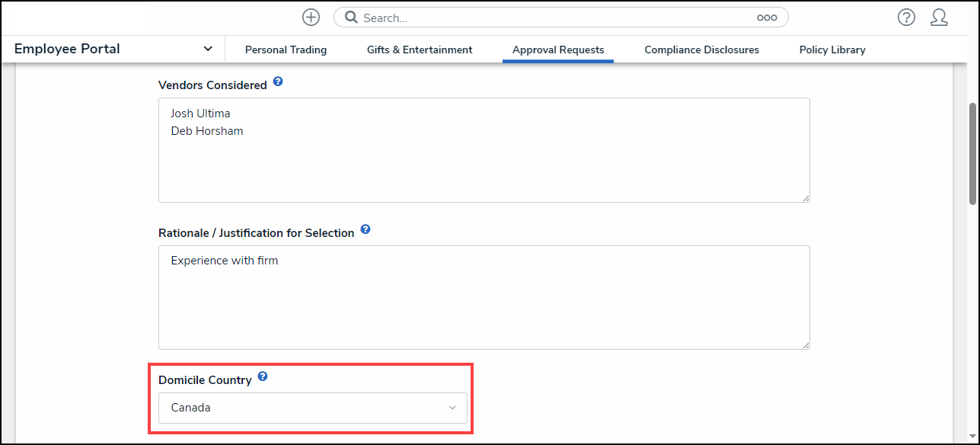Click into the Search text field
The height and width of the screenshot is (445, 980).
(556, 18)
